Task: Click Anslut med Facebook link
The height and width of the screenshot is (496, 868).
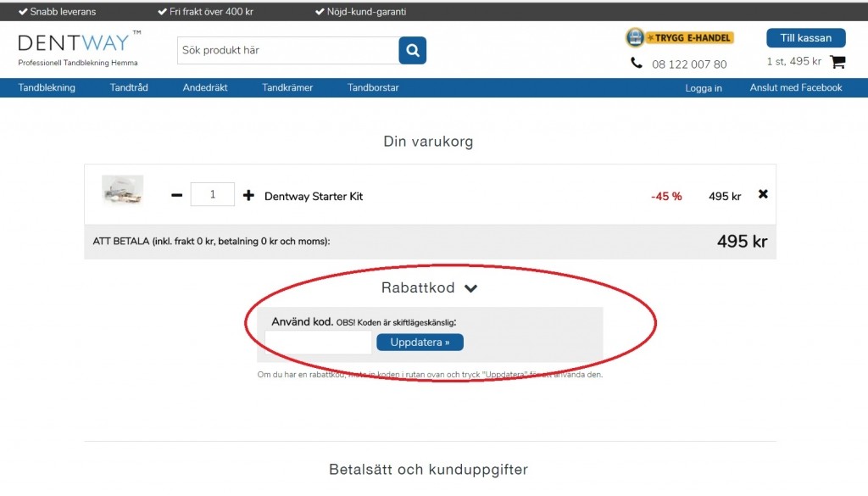Action: [x=796, y=87]
